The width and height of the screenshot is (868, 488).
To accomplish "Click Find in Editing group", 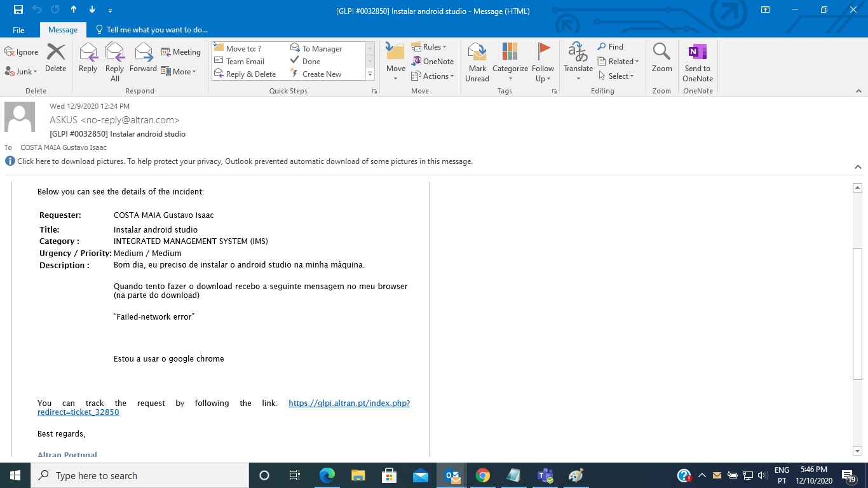I will 610,47.
